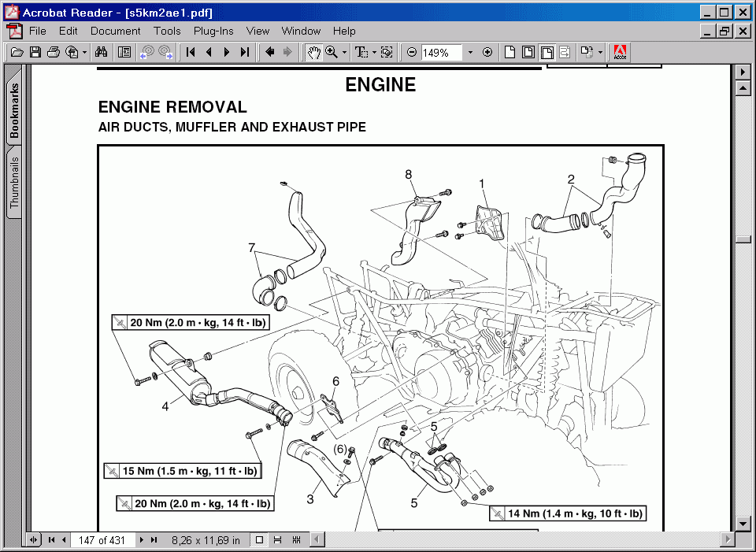Expand the Text Select tool options arrow
The height and width of the screenshot is (552, 756).
point(374,53)
